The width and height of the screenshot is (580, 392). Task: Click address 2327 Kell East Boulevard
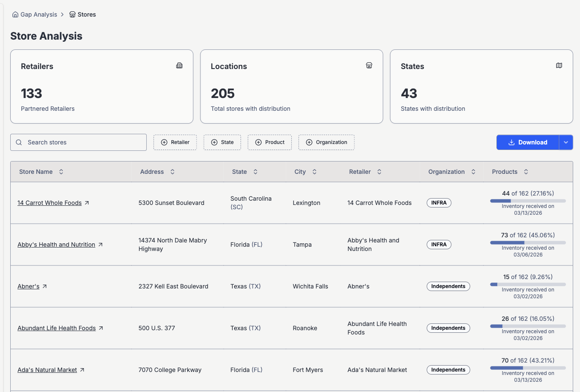pos(174,286)
